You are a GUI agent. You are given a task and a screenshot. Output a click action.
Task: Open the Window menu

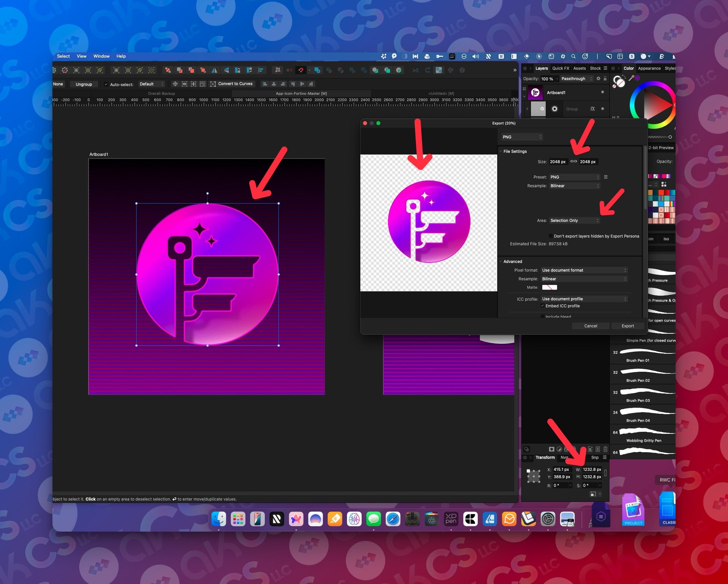[101, 56]
